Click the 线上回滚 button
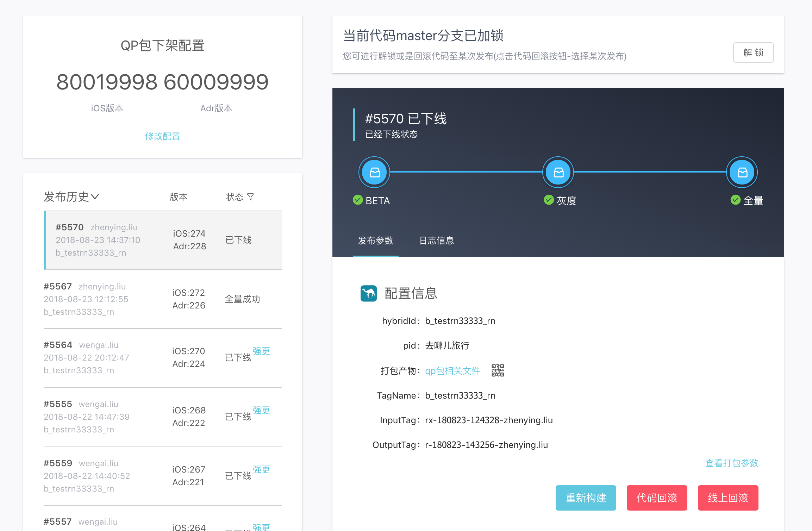The image size is (812, 531). (x=728, y=498)
